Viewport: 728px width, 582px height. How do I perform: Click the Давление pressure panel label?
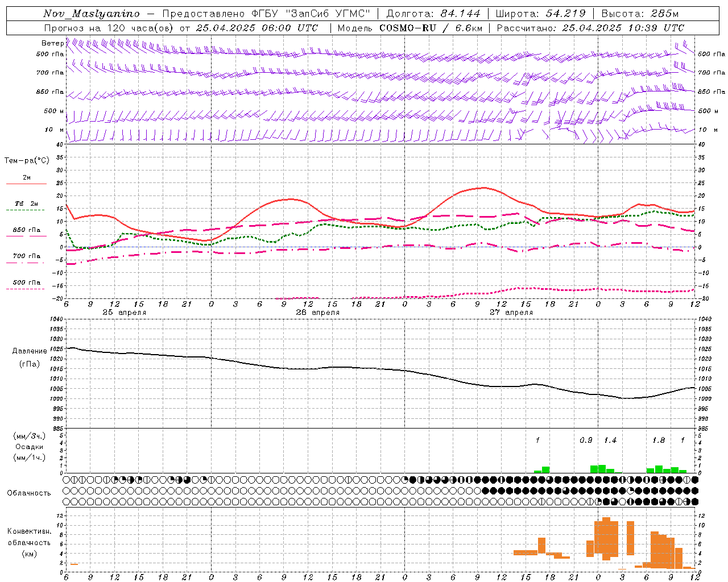click(x=30, y=351)
